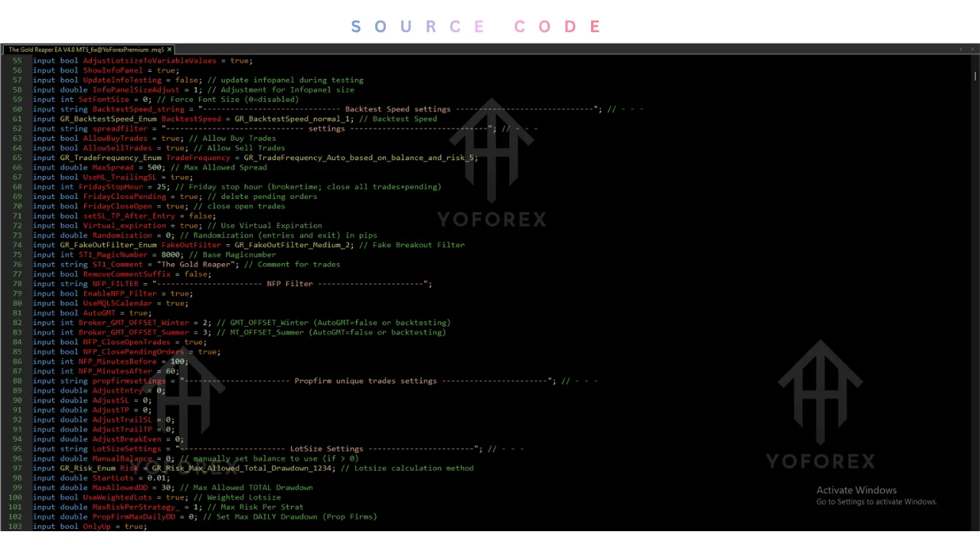Click AllowSellTrades variable on line 64

coord(117,148)
